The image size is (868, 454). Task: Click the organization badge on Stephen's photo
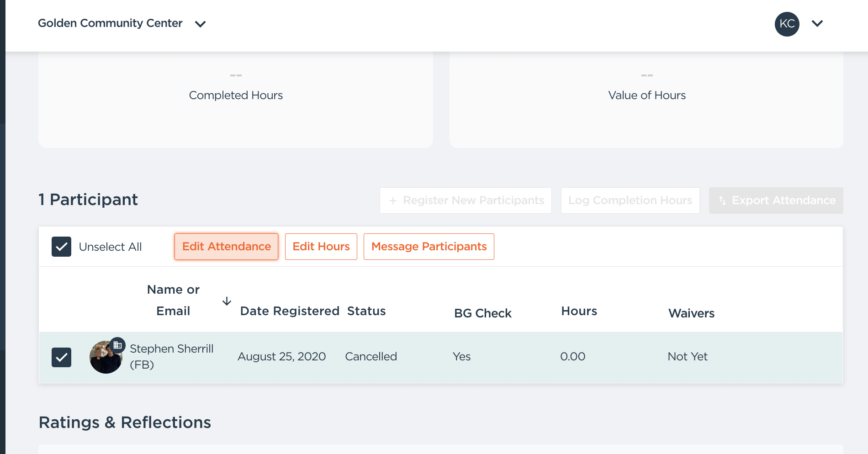coord(117,345)
